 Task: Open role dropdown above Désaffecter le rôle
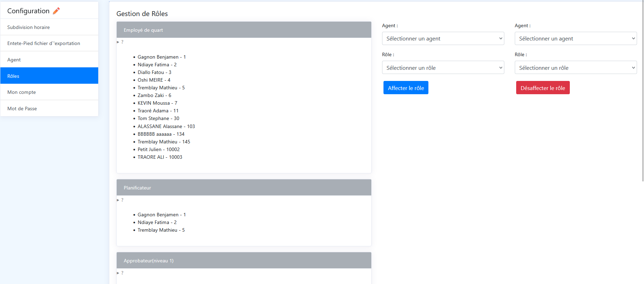tap(576, 68)
